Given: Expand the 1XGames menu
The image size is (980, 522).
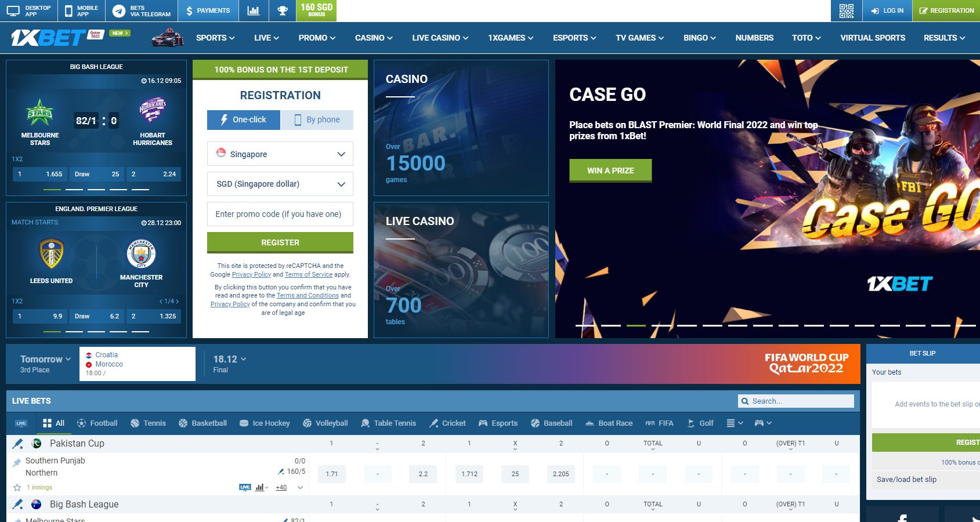Looking at the screenshot, I should coord(511,38).
